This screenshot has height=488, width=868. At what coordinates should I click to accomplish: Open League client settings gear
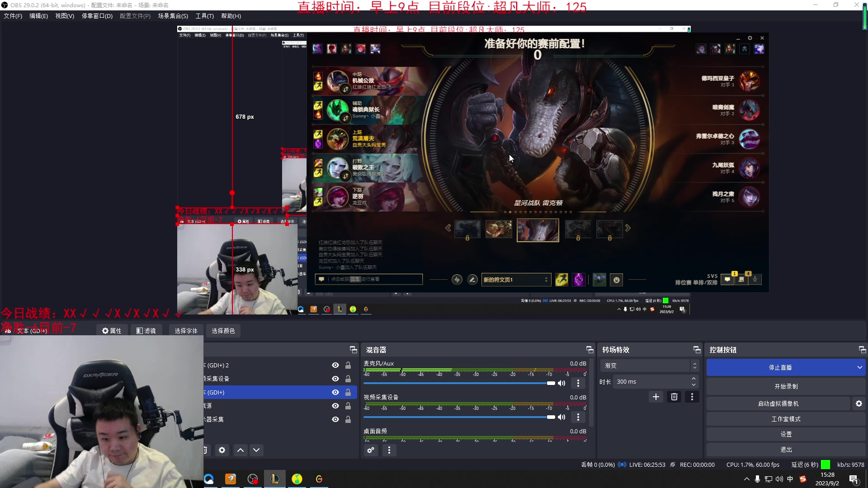(750, 38)
